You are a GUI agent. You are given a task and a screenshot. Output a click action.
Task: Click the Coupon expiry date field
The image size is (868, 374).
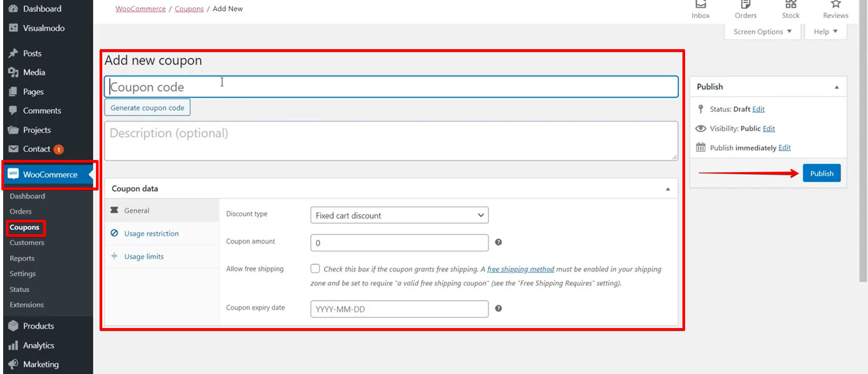click(399, 309)
